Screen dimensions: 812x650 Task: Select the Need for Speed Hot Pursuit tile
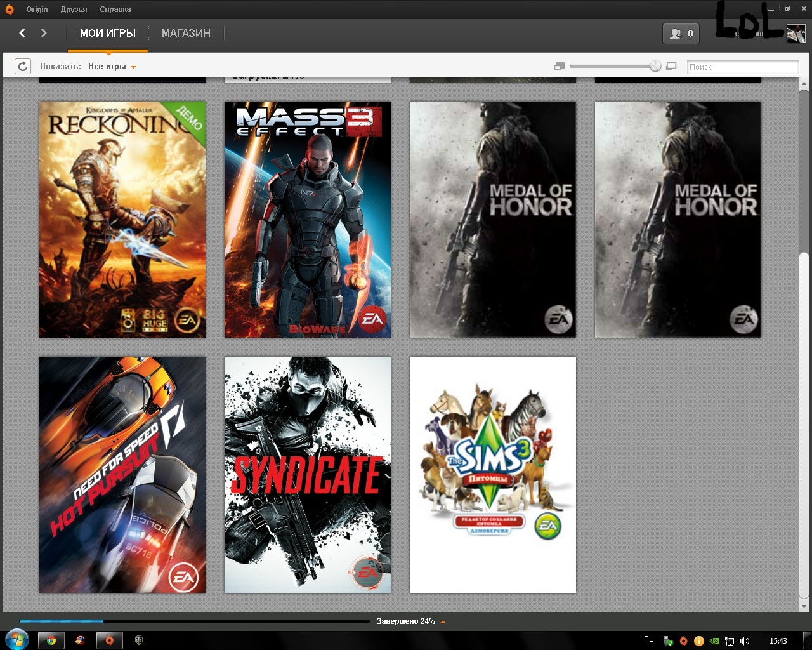[x=122, y=474]
